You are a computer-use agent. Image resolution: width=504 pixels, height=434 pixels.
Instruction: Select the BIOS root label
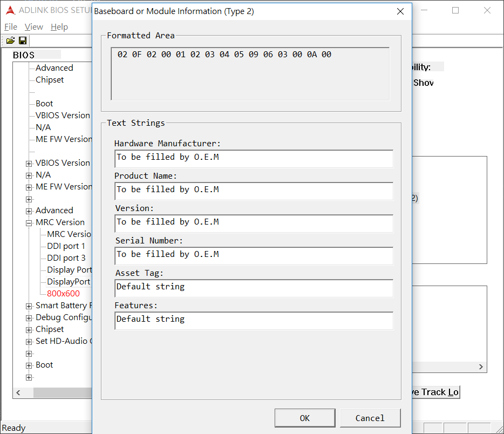click(x=23, y=55)
